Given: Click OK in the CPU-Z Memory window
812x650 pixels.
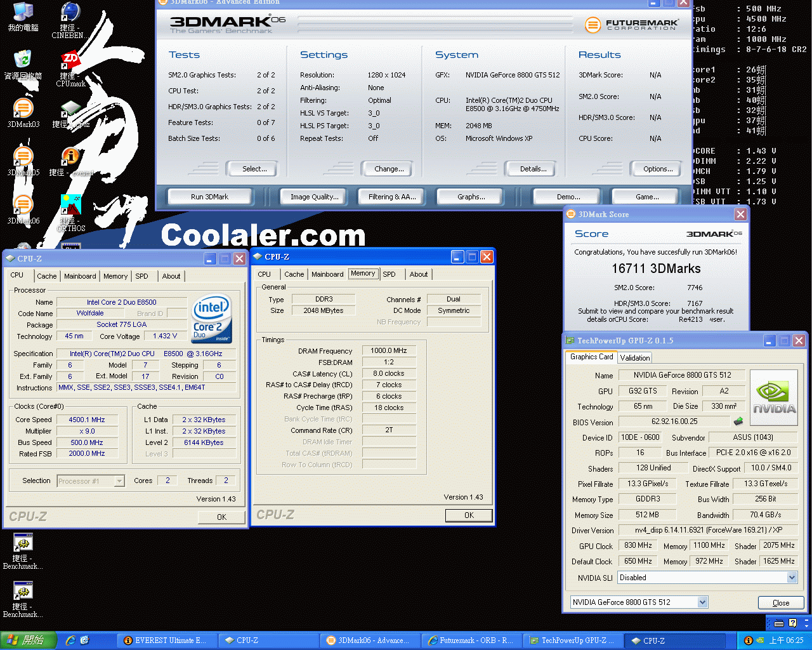Looking at the screenshot, I should (x=469, y=515).
